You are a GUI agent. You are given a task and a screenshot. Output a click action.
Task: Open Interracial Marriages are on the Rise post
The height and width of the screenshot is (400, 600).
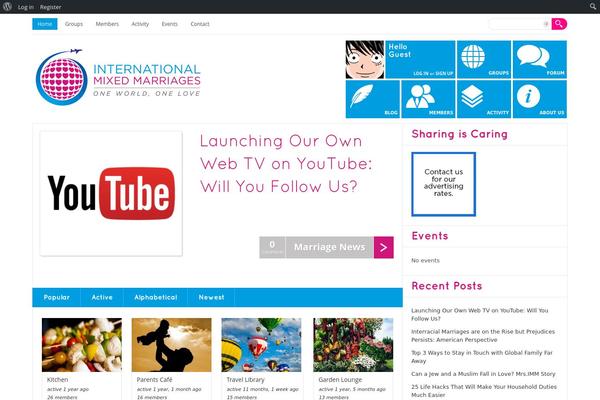483,335
